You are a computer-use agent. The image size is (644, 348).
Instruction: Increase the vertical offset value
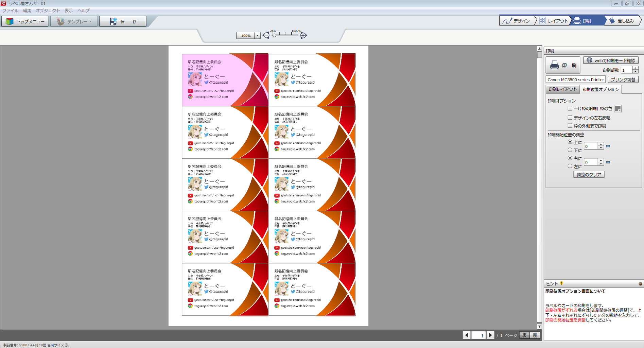[601, 144]
